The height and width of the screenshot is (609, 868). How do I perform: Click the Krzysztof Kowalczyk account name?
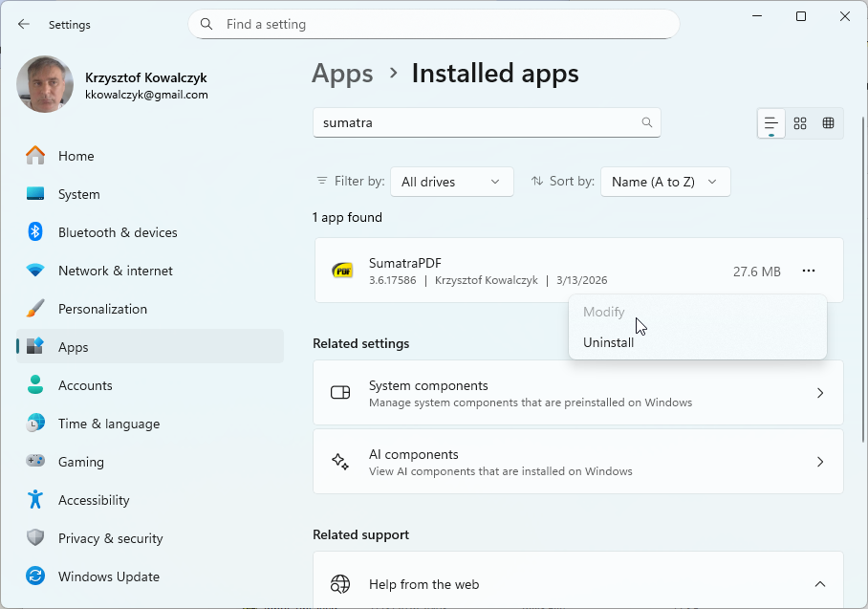point(146,77)
